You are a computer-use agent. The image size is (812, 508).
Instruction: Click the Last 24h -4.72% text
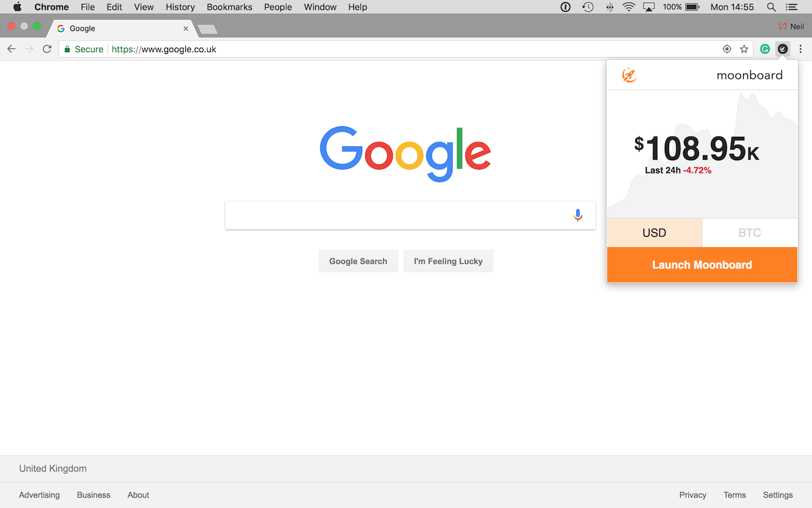coord(678,170)
